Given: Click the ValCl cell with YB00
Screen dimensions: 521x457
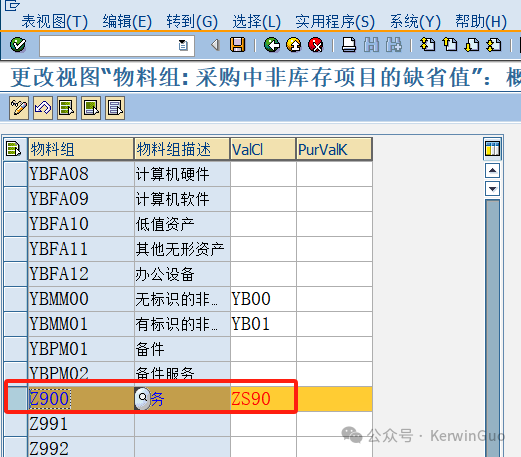Looking at the screenshot, I should coord(263,299).
